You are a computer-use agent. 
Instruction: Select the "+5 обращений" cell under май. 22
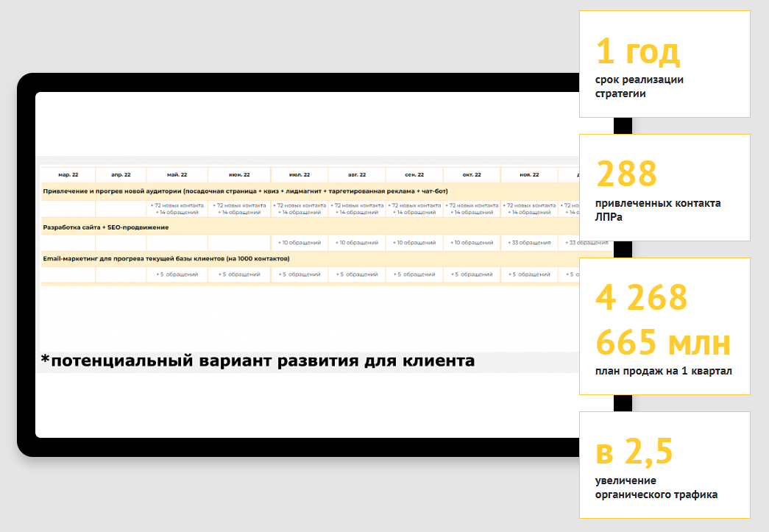point(179,274)
